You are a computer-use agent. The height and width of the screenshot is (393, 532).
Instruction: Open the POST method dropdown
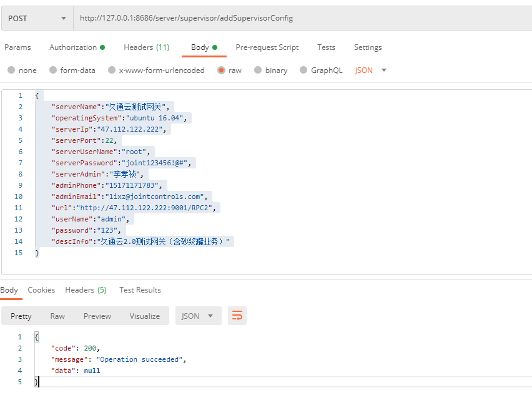(x=36, y=18)
